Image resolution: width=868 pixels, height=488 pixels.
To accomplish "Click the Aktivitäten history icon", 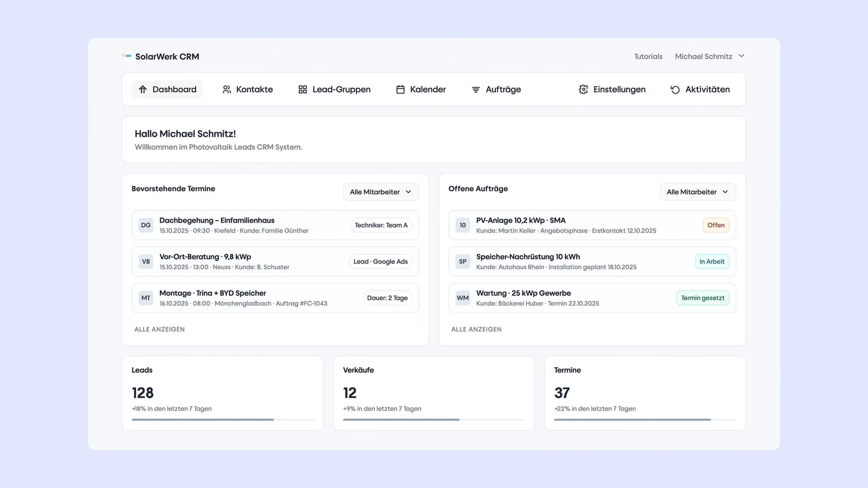I will [x=675, y=89].
